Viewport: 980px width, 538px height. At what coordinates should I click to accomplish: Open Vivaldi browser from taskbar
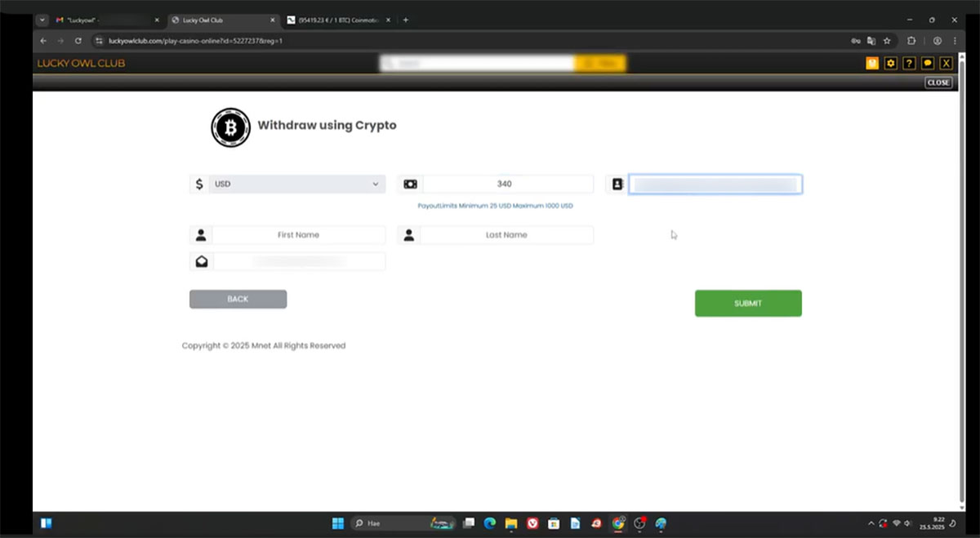(x=532, y=523)
